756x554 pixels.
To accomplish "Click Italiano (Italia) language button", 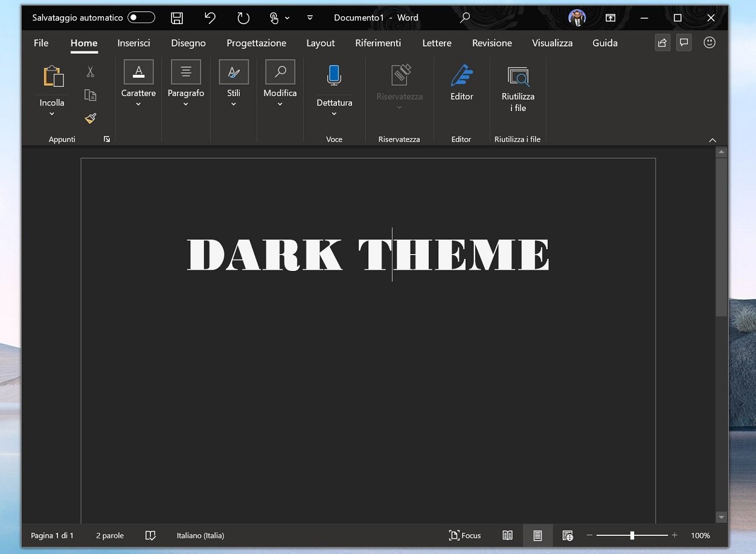I will pyautogui.click(x=200, y=535).
